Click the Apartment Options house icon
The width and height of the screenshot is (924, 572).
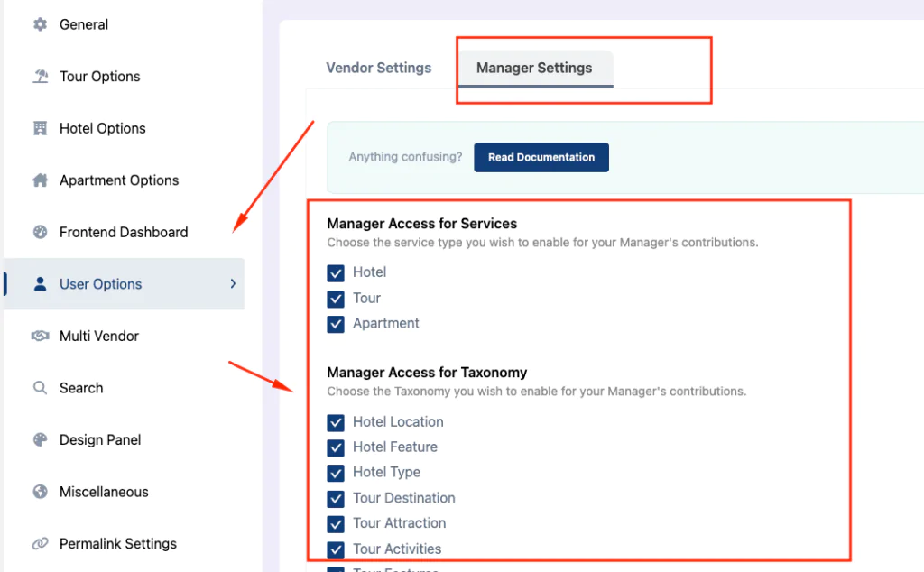tap(40, 180)
